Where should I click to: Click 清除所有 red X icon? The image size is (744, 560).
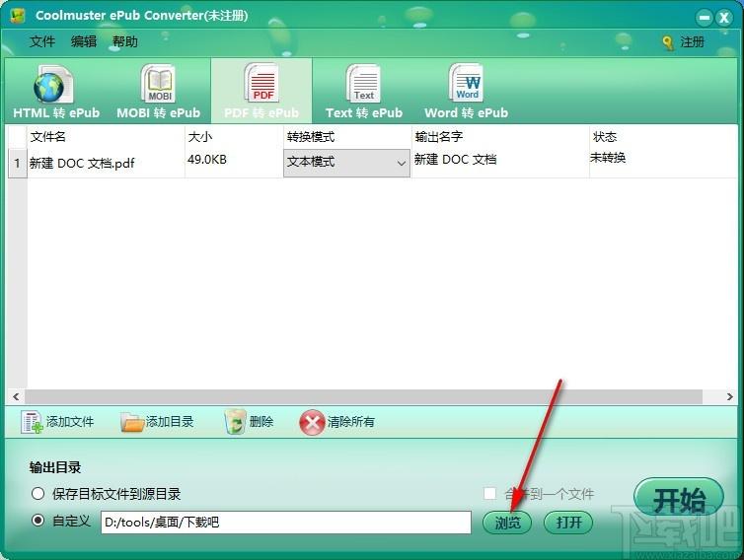[x=312, y=422]
